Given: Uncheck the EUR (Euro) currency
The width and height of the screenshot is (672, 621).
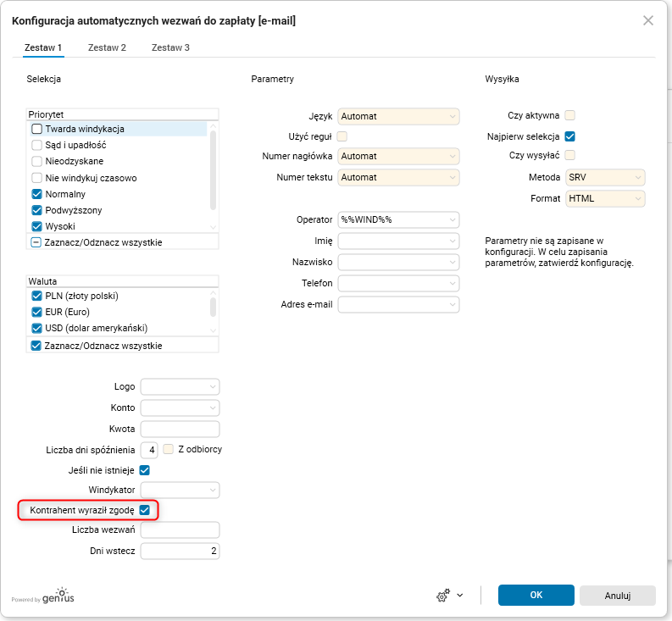Looking at the screenshot, I should (x=37, y=312).
